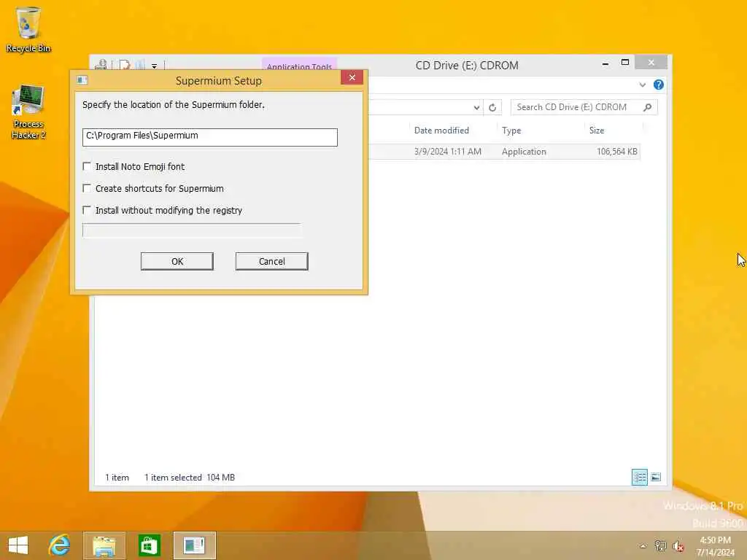Click the 1 item selected 104 MB status text

coord(190,477)
